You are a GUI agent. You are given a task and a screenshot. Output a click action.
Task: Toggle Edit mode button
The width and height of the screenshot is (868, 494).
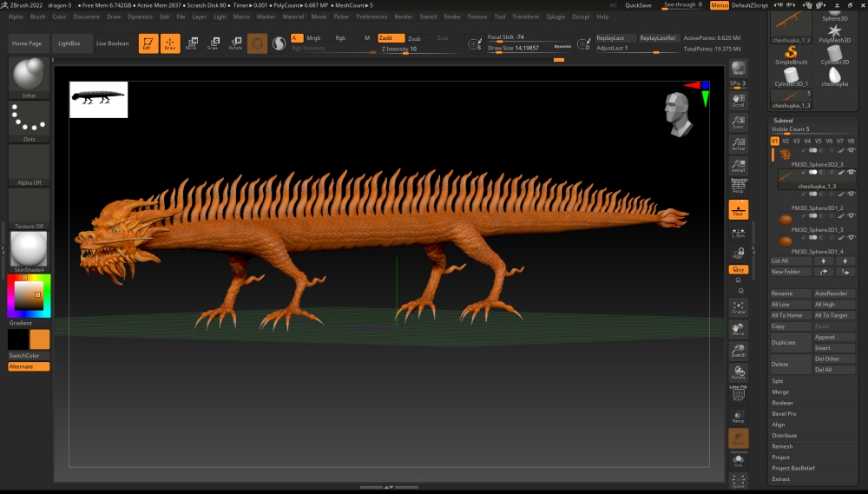148,43
